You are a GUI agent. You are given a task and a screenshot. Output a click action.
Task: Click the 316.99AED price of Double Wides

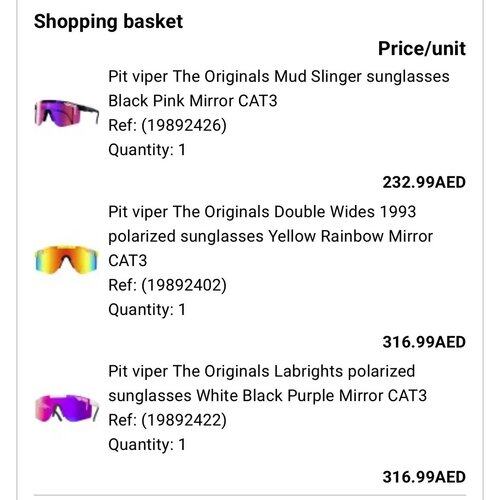pyautogui.click(x=424, y=342)
